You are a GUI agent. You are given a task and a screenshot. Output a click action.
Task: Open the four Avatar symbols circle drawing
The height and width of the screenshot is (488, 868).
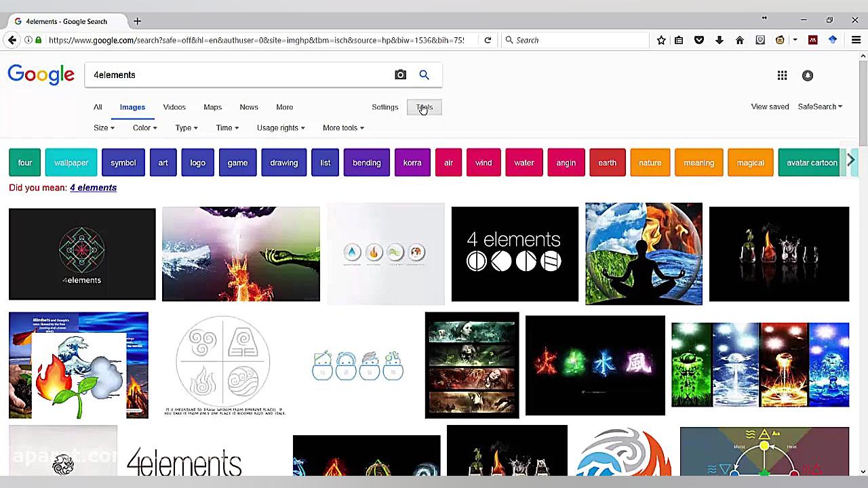(x=224, y=365)
